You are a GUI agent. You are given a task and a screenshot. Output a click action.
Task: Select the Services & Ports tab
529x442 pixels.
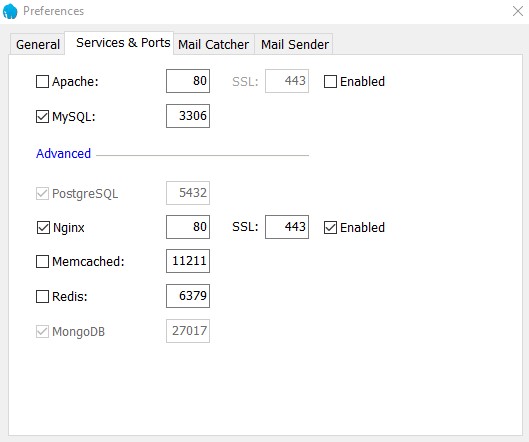123,43
